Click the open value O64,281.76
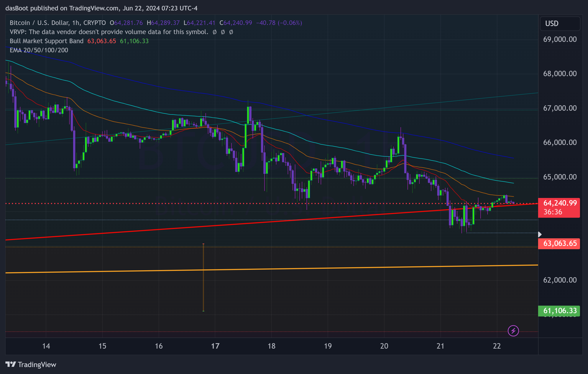Image resolution: width=588 pixels, height=374 pixels. 126,23
